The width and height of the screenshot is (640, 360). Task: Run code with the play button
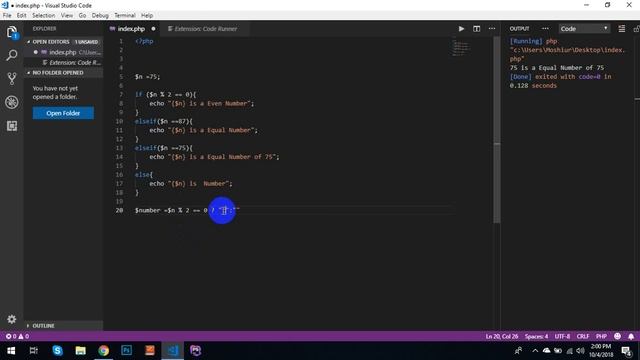[x=461, y=29]
